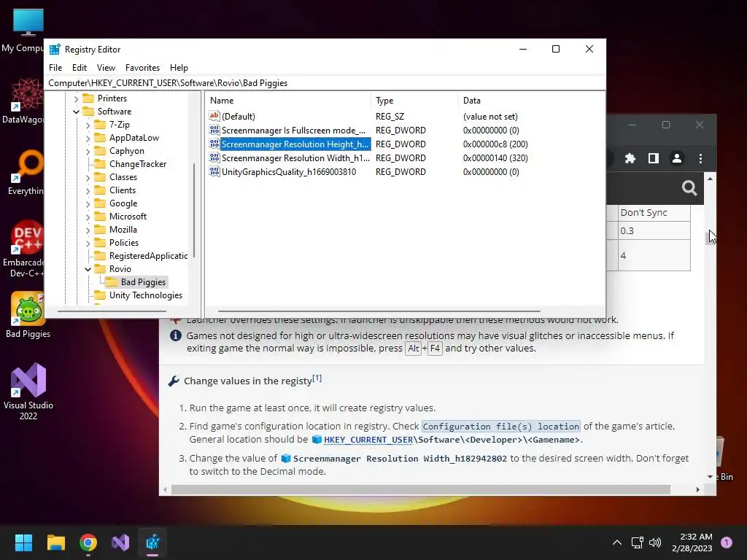747x560 pixels.
Task: Toggle Chrome side panel icon
Action: coord(653,158)
